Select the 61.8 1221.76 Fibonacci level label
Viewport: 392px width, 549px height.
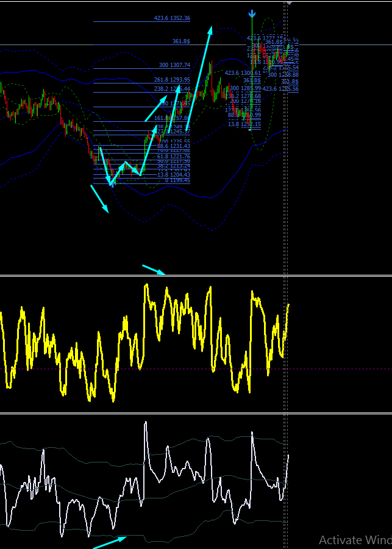(x=174, y=156)
